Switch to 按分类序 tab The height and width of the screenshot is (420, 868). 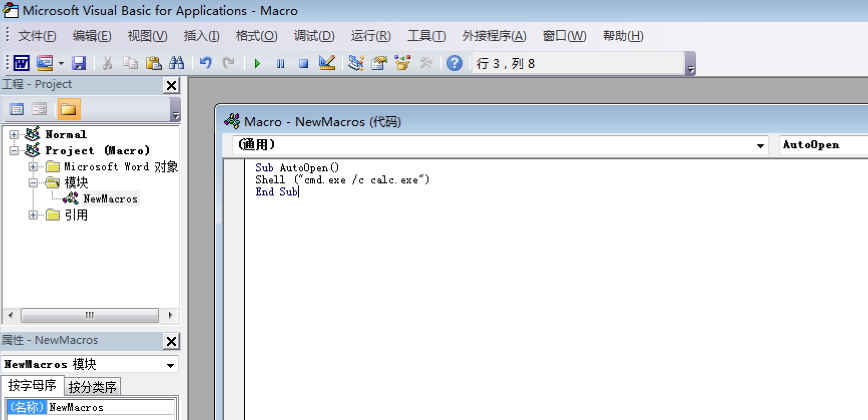92,386
